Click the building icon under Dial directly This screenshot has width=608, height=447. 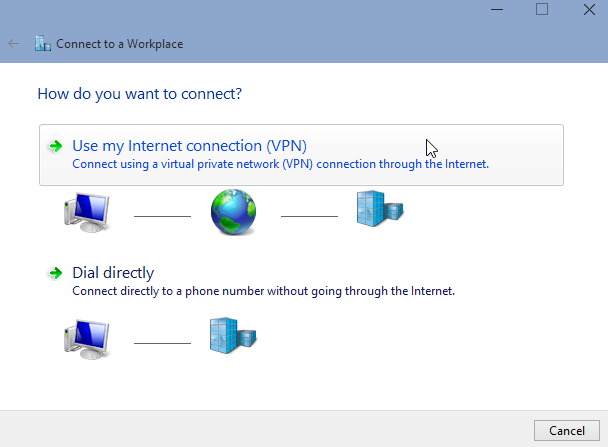coord(232,336)
